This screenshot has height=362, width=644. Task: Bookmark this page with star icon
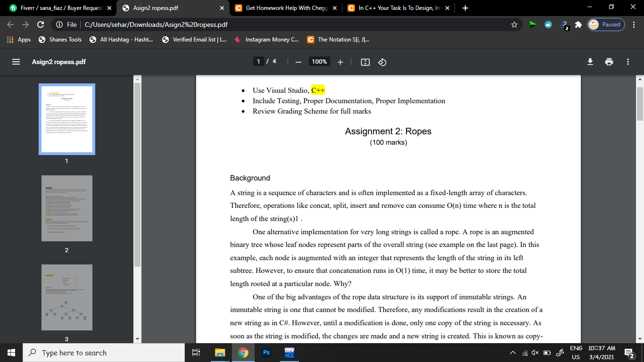pos(514,25)
